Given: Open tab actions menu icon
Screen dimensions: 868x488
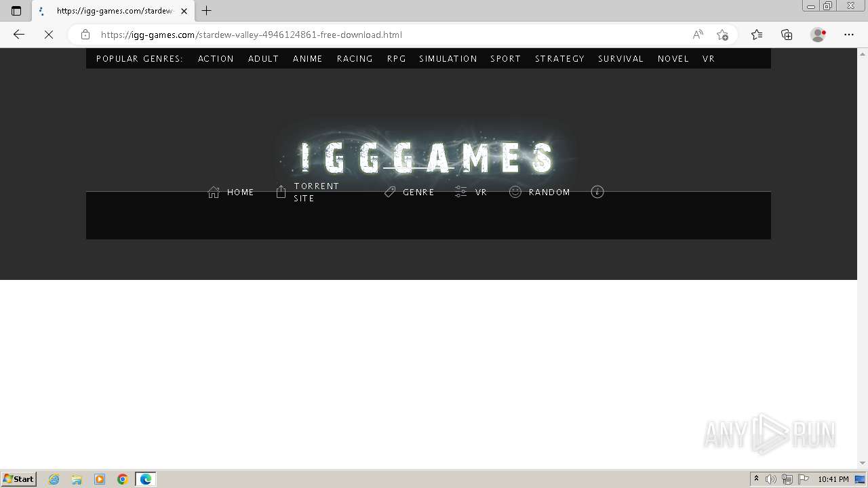Looking at the screenshot, I should point(16,11).
